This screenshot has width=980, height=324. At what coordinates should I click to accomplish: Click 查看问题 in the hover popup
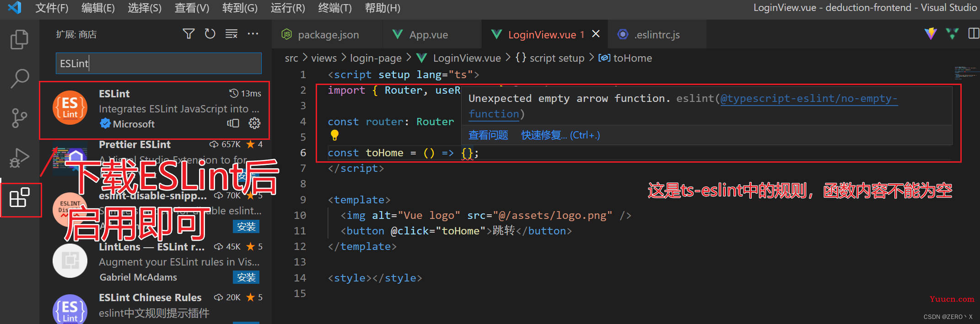coord(488,135)
